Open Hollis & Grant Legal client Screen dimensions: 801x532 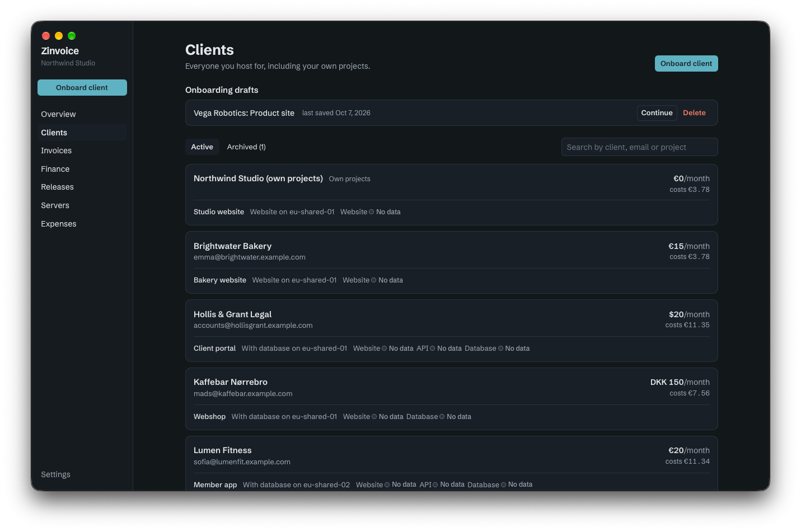pyautogui.click(x=452, y=331)
